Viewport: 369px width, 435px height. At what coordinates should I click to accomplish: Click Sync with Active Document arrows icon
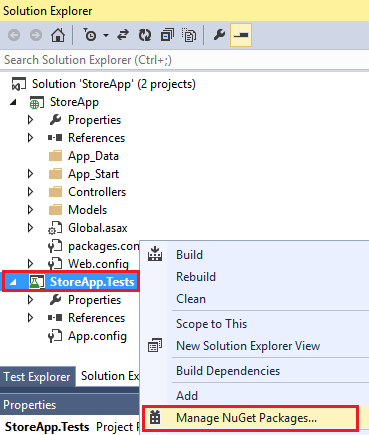[123, 35]
